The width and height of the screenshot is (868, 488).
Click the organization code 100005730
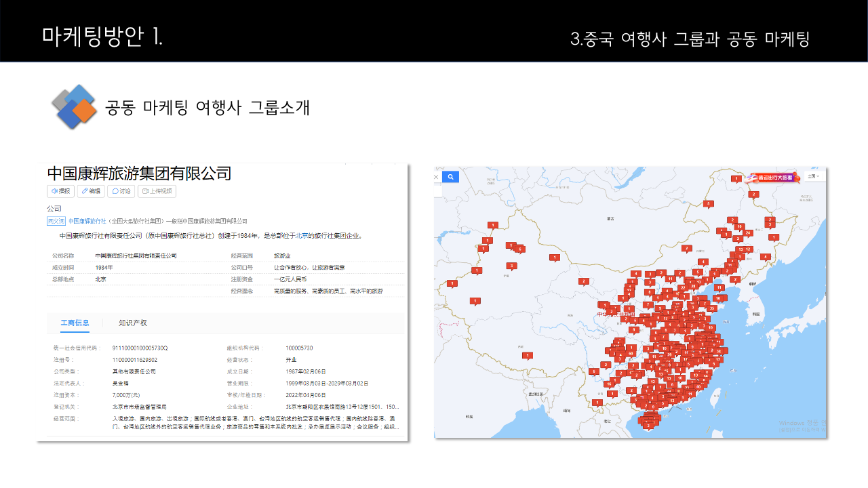pyautogui.click(x=299, y=348)
